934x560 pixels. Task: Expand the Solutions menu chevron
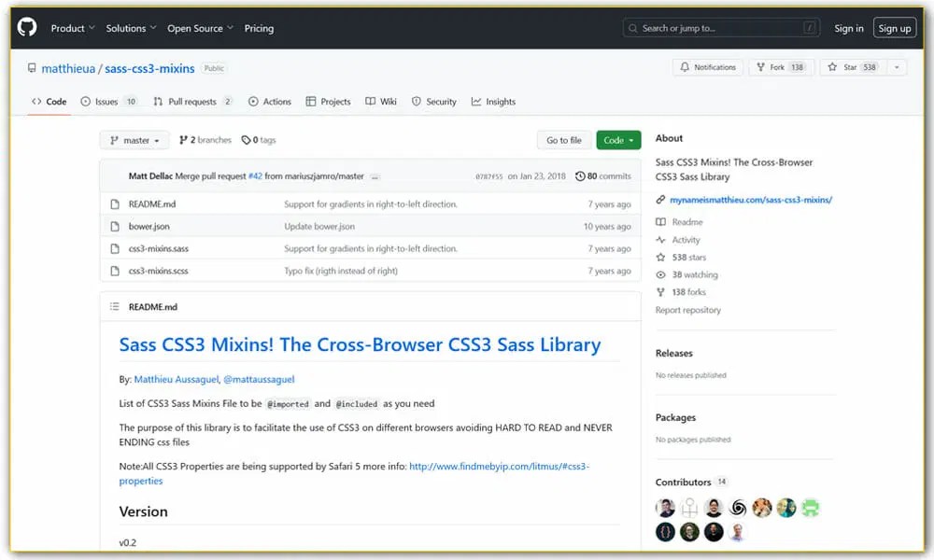[154, 28]
